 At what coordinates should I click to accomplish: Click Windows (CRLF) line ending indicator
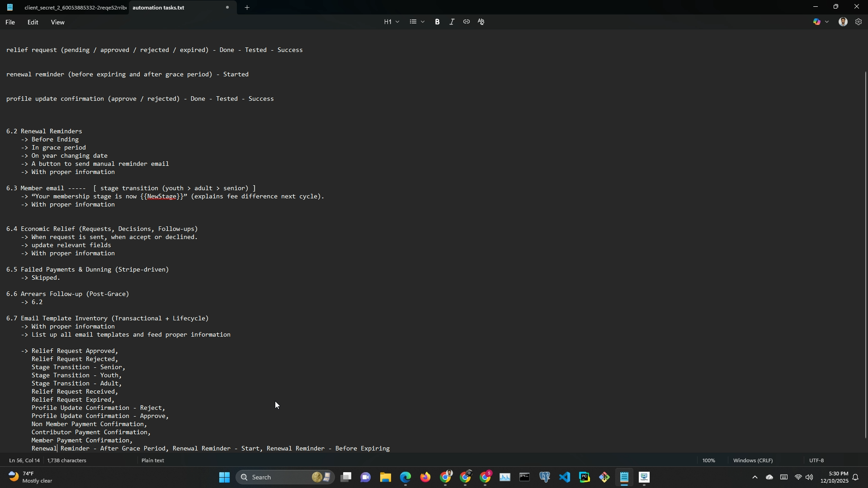click(753, 460)
